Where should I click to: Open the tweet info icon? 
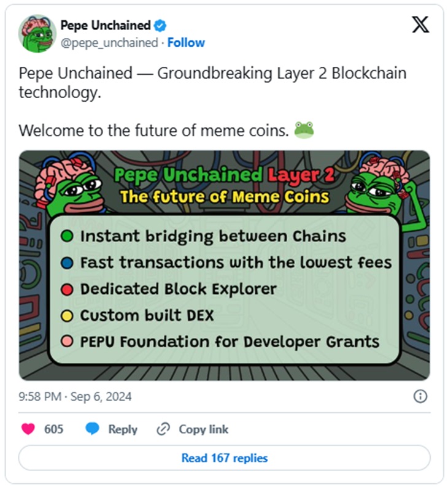(420, 396)
